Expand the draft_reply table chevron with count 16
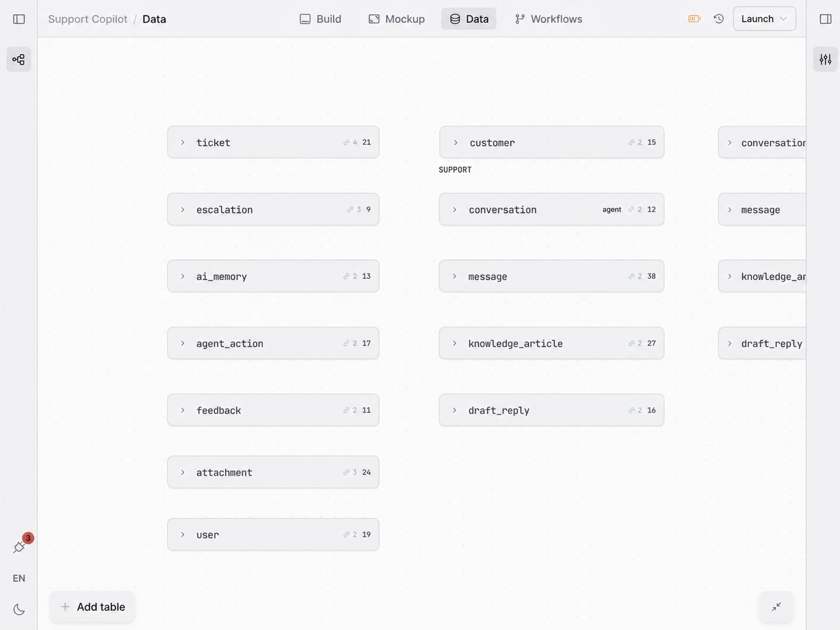This screenshot has width=840, height=630. [455, 410]
